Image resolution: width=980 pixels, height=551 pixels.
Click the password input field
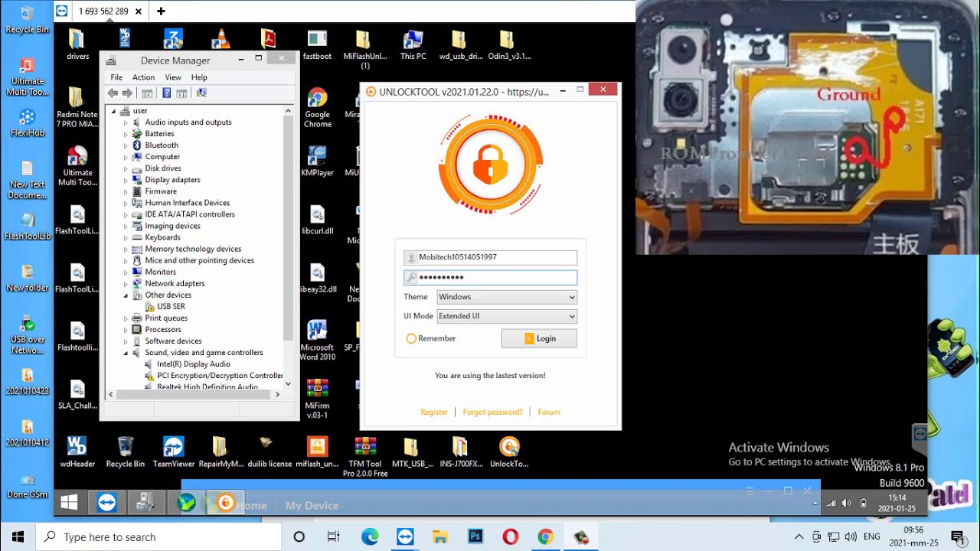click(x=491, y=277)
